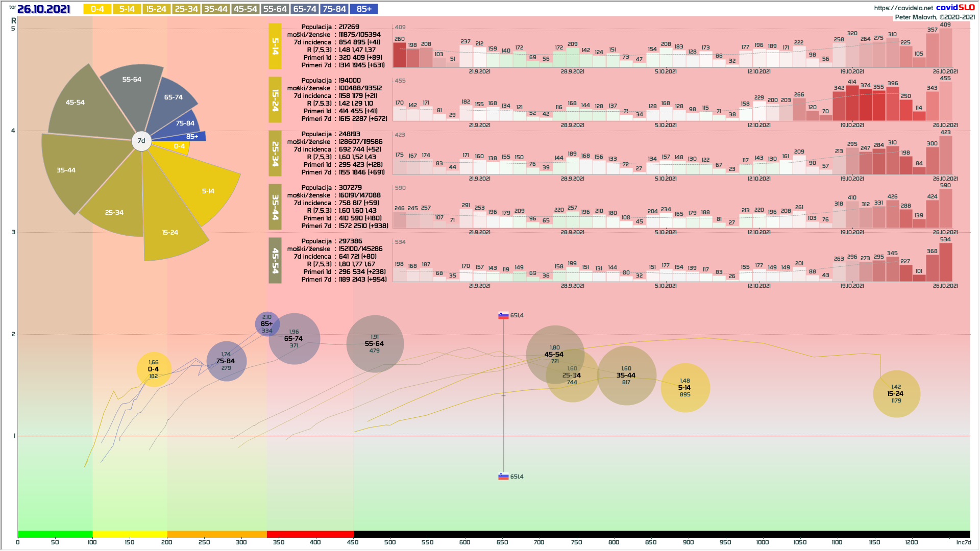Click the vertical 45-54 panel label
This screenshot has height=551, width=980.
pos(275,261)
